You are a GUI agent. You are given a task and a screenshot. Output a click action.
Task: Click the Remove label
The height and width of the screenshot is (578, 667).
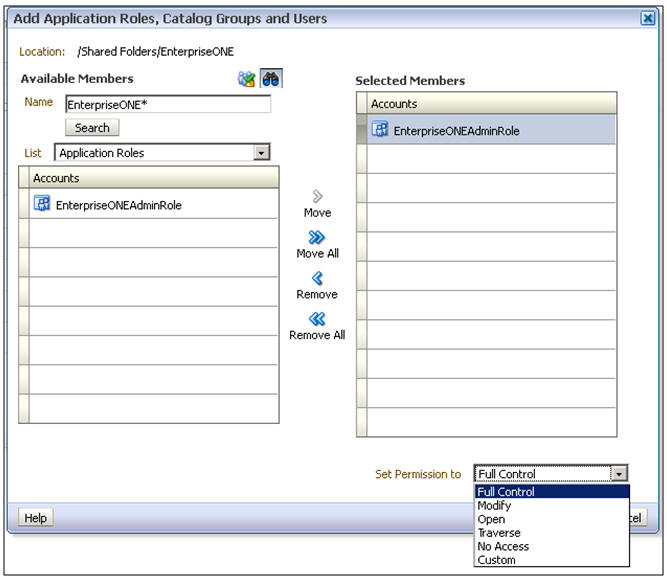pos(317,294)
